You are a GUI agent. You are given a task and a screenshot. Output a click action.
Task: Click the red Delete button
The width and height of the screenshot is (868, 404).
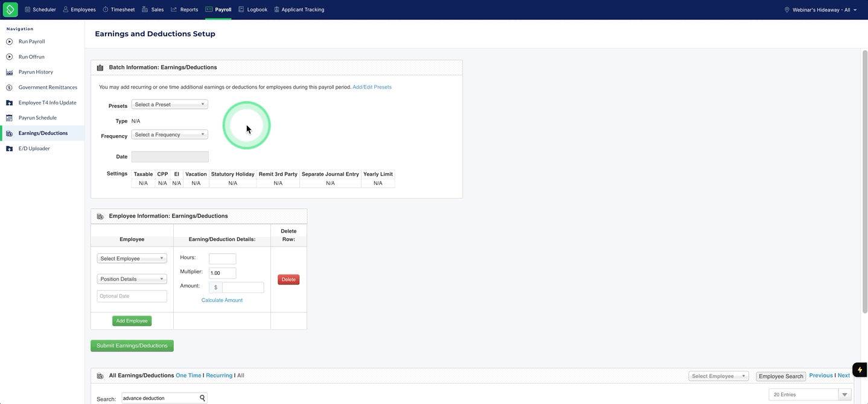tap(289, 280)
